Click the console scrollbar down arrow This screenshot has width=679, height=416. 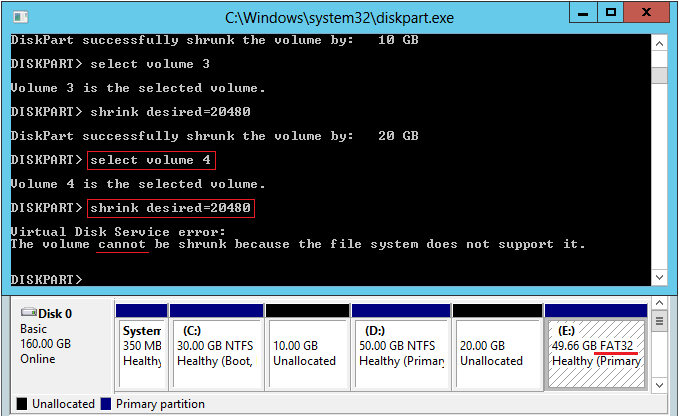tap(658, 277)
